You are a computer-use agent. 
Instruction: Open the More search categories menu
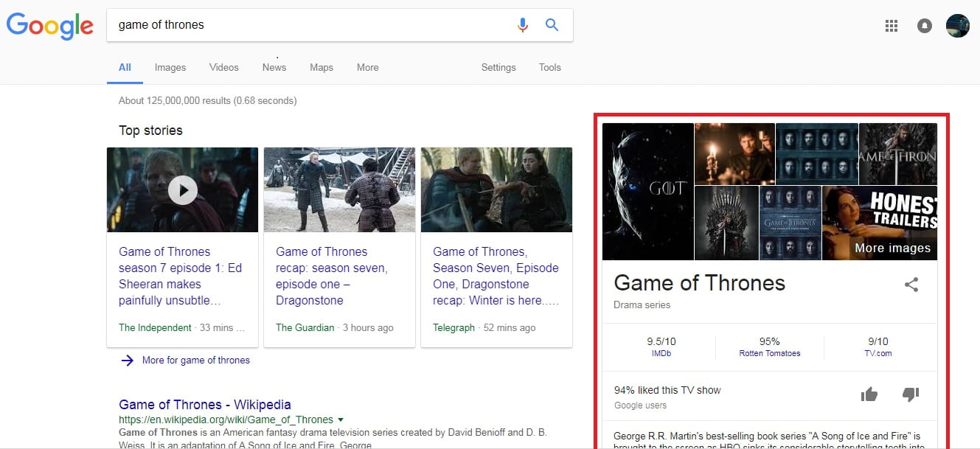pyautogui.click(x=367, y=67)
